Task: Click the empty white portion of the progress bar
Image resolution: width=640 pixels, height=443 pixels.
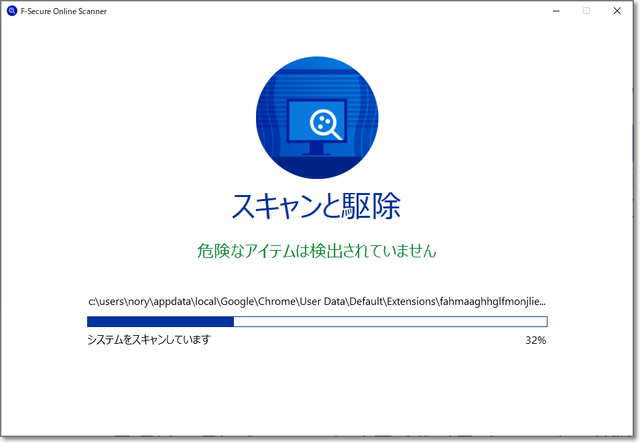Action: point(390,322)
